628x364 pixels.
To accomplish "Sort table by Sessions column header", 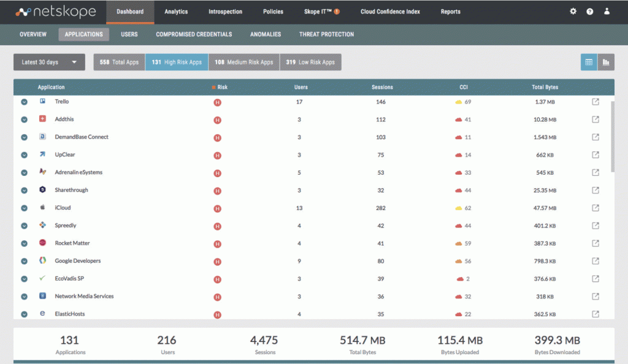I will pyautogui.click(x=382, y=87).
